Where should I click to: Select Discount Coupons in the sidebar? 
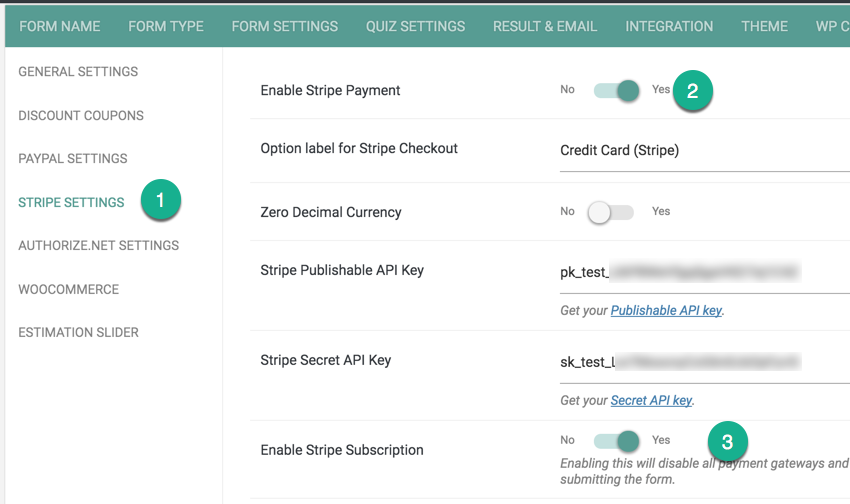(81, 115)
